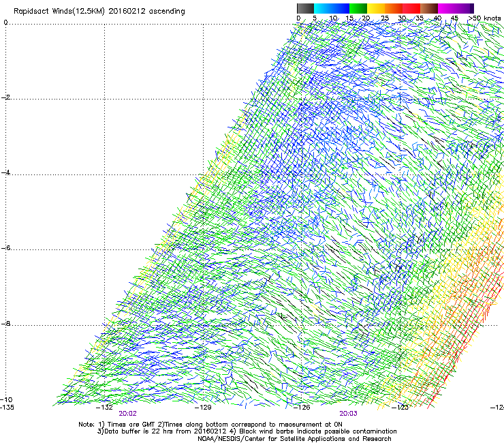504x443 pixels.
Task: Click the longitude axis label '-129'
Action: pyautogui.click(x=203, y=408)
